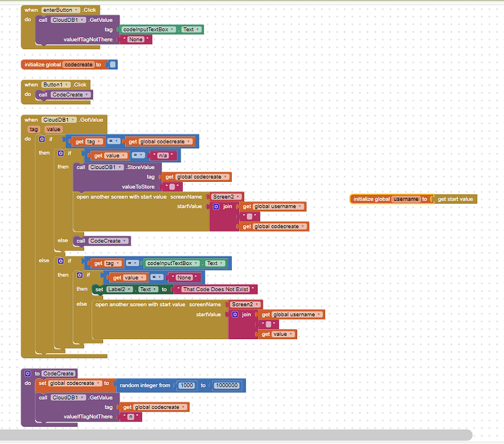Open the mutator gear on the first join block
Screen dimensions: 504x444
coord(216,207)
